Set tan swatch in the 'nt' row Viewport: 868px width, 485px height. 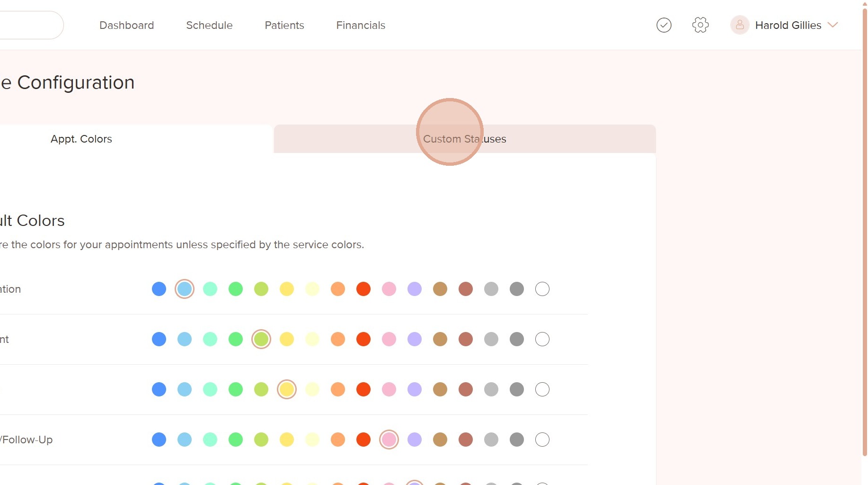point(440,339)
